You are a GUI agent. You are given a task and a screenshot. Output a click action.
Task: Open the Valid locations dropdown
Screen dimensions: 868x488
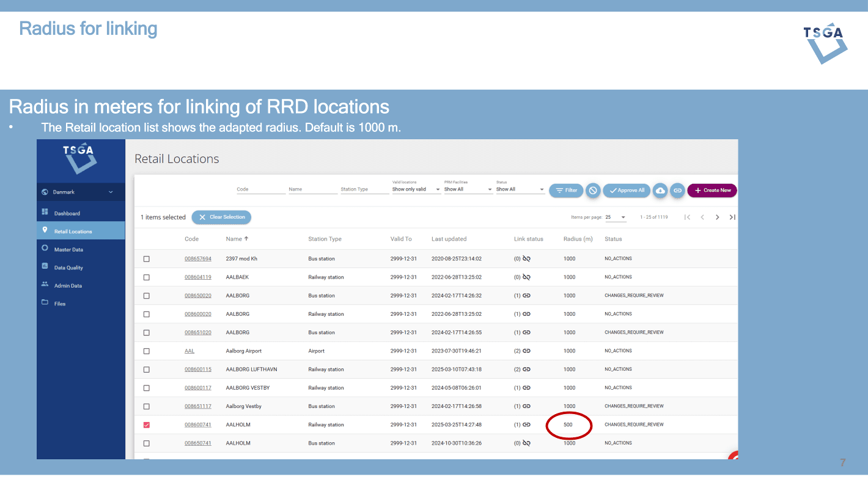pos(416,189)
